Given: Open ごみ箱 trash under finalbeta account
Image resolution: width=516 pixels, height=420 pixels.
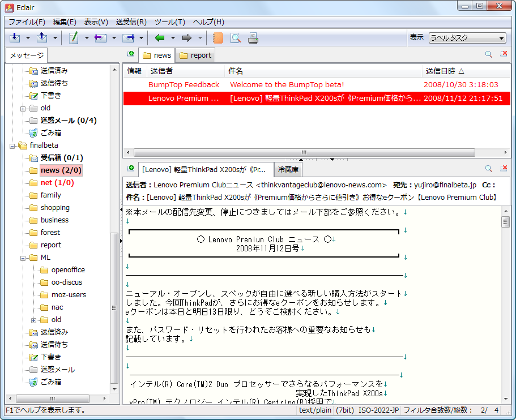Looking at the screenshot, I should 50,382.
